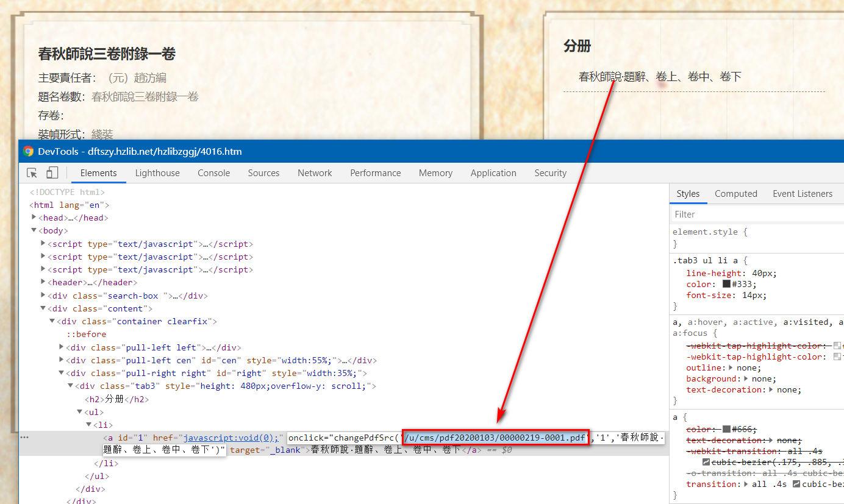This screenshot has width=844, height=504.
Task: Click the javascript:void(0); href link
Action: click(x=231, y=438)
